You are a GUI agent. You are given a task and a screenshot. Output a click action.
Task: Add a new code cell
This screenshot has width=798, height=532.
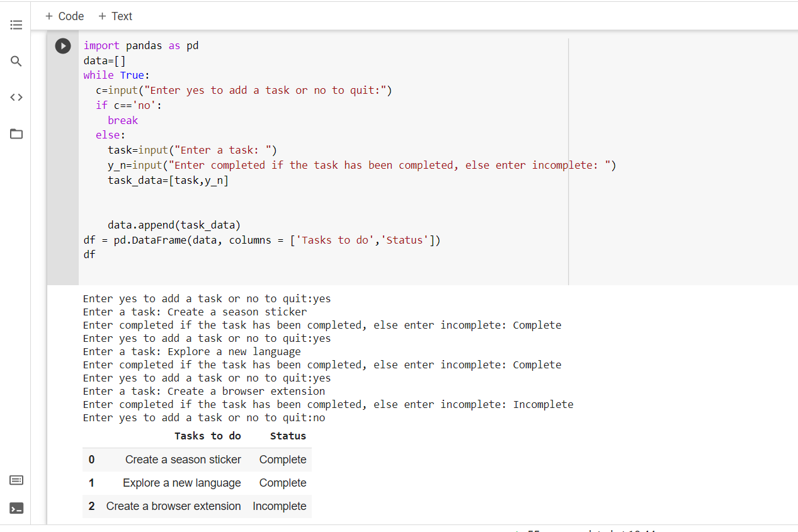click(64, 16)
